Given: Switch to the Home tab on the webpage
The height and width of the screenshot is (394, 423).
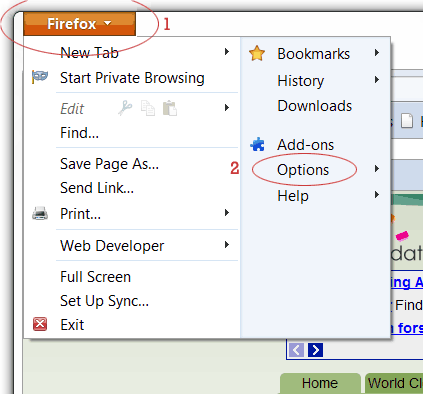Looking at the screenshot, I should (x=320, y=383).
